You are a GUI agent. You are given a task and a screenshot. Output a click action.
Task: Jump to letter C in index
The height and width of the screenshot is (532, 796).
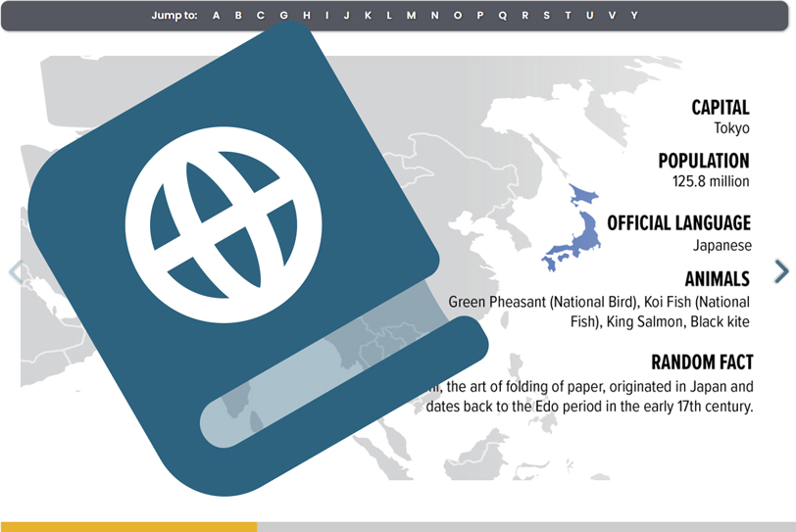pos(261,16)
